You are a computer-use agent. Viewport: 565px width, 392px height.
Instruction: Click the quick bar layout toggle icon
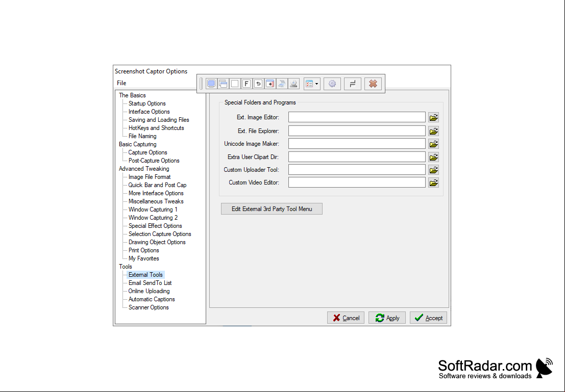click(x=353, y=84)
